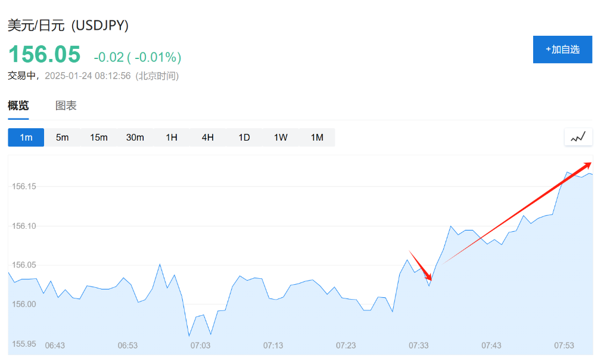Click the 07:43 time axis label
The image size is (610, 364).
point(491,346)
